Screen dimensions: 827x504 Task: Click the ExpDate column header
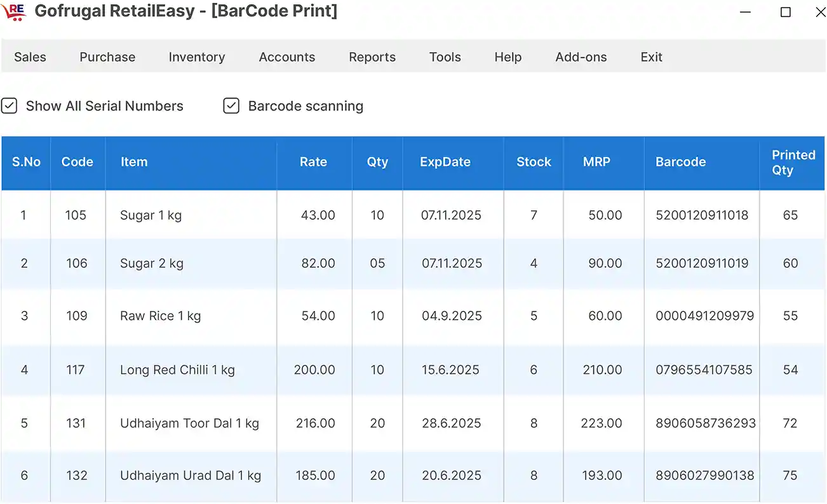click(445, 162)
